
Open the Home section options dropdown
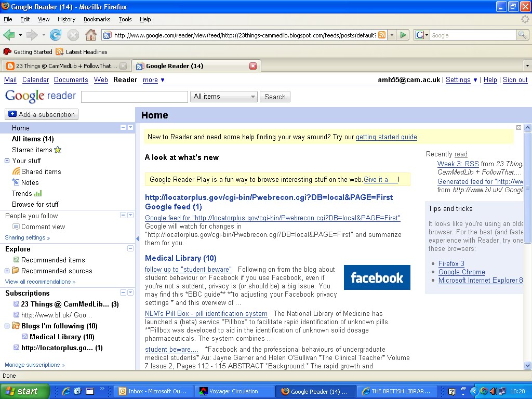(x=130, y=127)
